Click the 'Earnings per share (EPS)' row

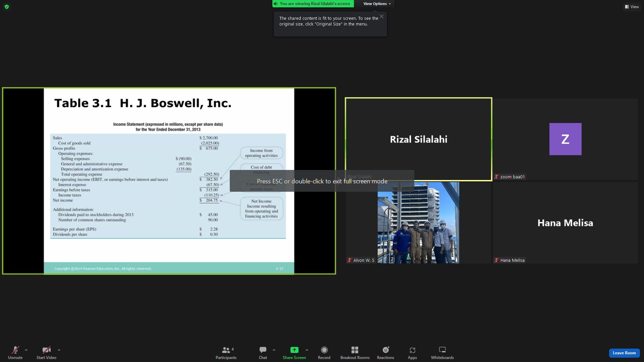coord(135,229)
